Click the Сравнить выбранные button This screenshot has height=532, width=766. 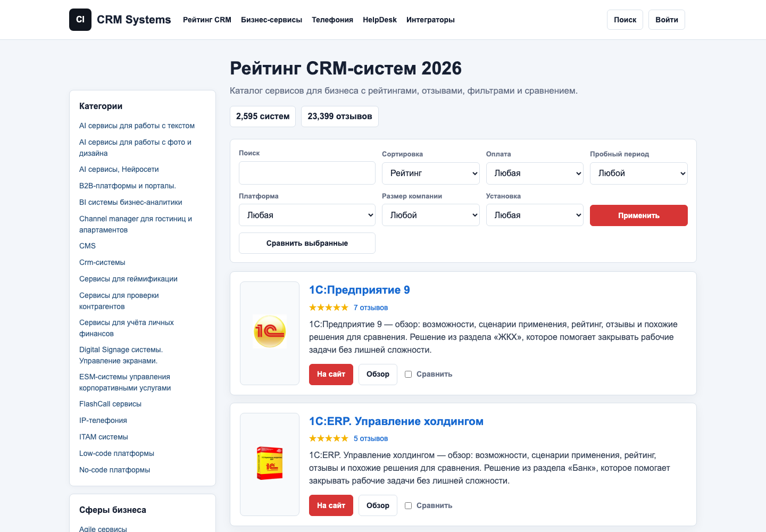point(307,243)
